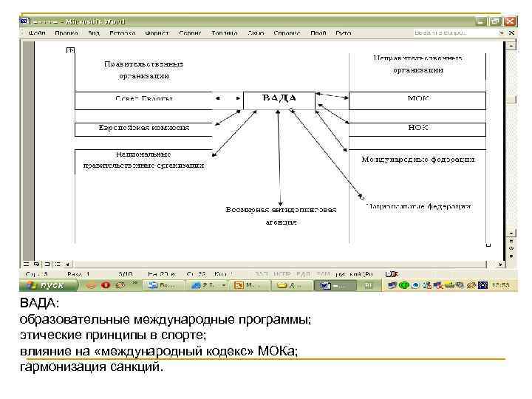The width and height of the screenshot is (532, 399).
Task: Click the first system tray icon
Action: [392, 285]
